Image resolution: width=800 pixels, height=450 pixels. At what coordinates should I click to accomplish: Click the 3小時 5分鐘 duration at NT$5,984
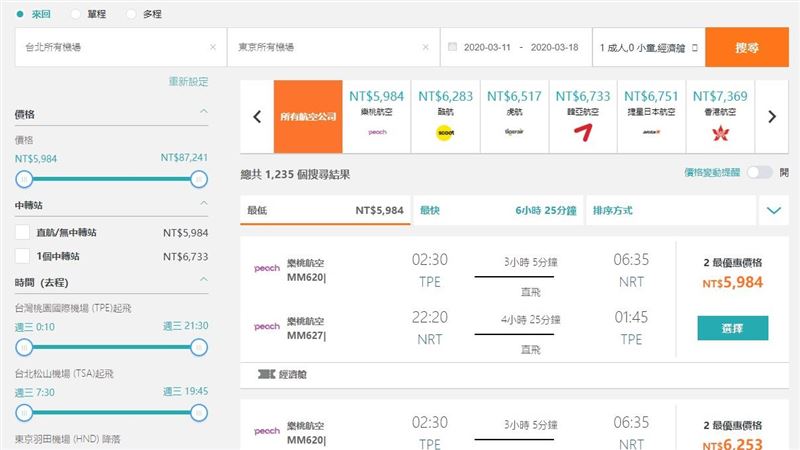click(531, 262)
